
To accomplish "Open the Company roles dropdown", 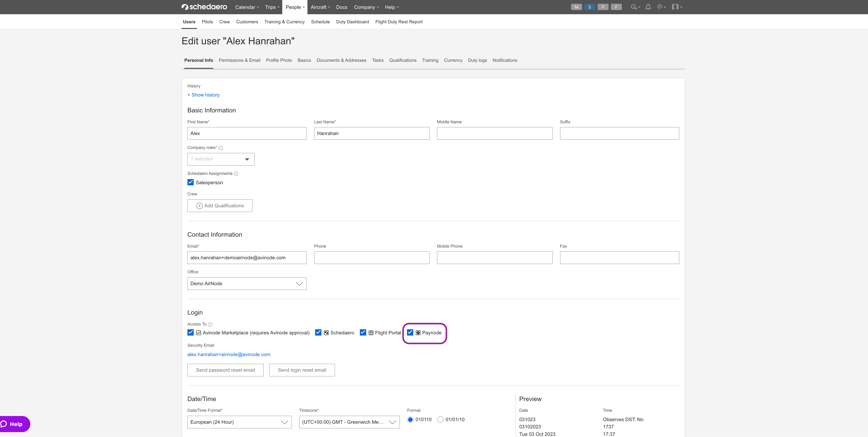I will (x=221, y=159).
